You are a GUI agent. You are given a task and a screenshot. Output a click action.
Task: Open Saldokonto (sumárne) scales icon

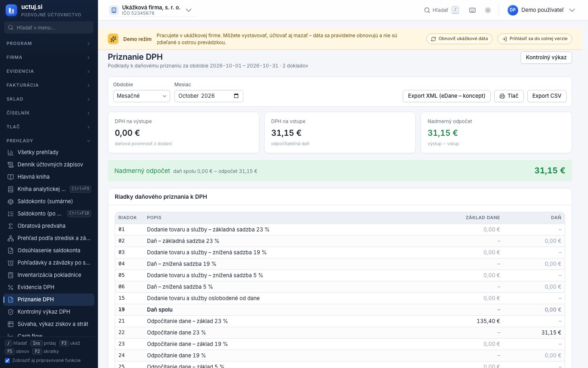pos(11,201)
